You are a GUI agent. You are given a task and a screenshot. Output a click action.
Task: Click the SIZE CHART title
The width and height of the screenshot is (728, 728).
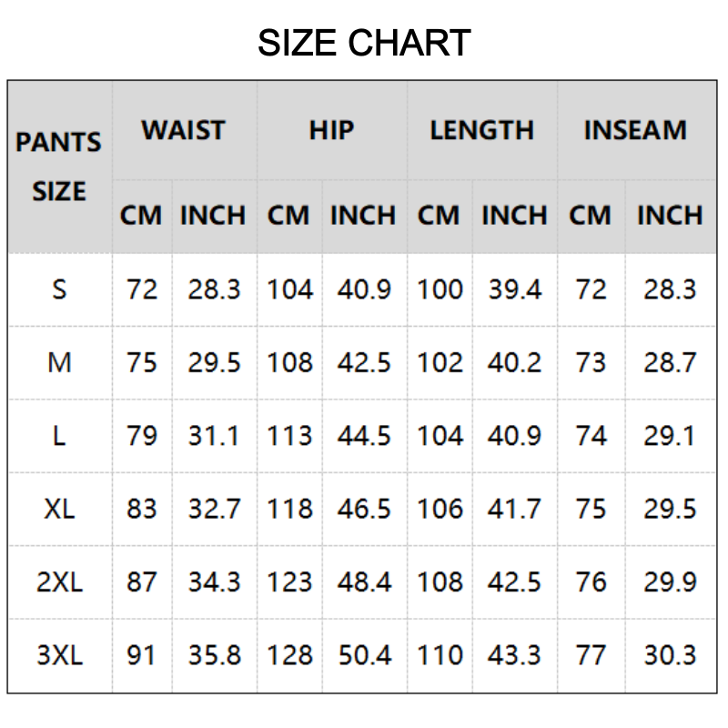coord(364,43)
